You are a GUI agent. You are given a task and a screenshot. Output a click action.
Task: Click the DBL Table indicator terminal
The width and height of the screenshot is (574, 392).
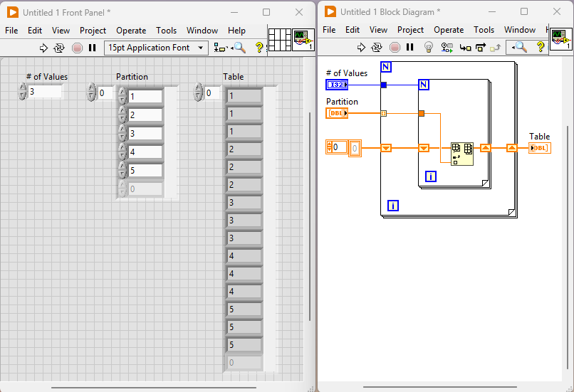[x=539, y=148]
